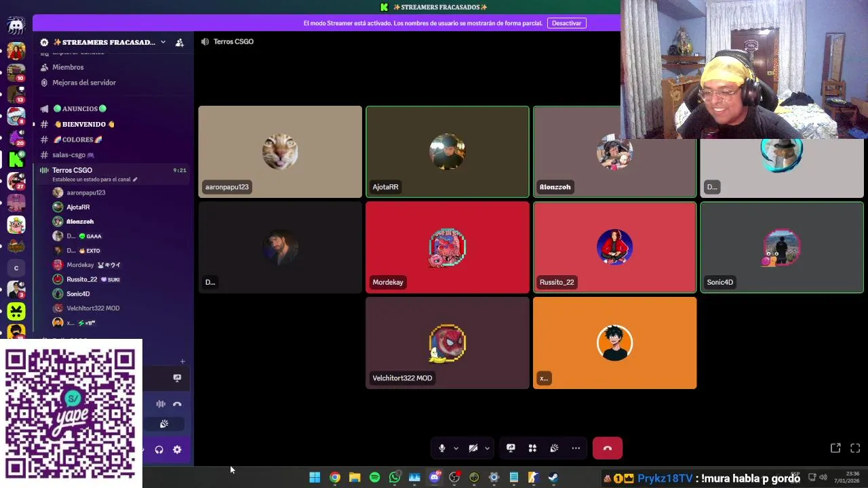Toggle headphones deafen in user panel
The image size is (868, 488).
point(159,449)
